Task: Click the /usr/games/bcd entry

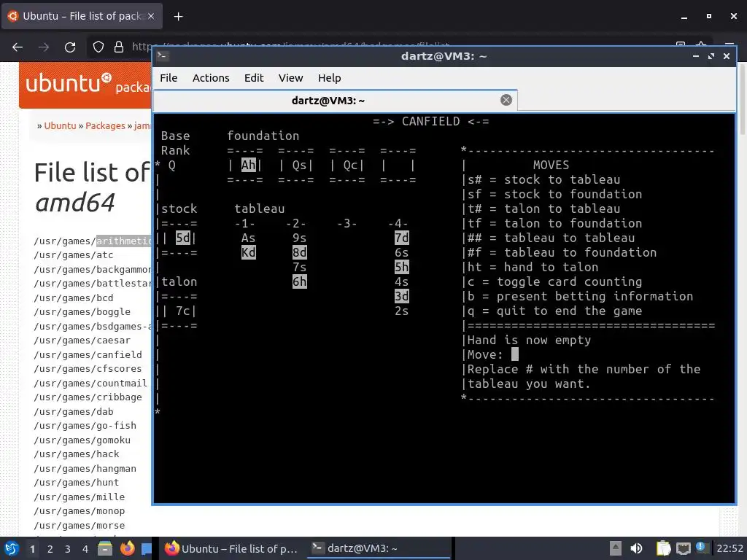Action: point(74,298)
